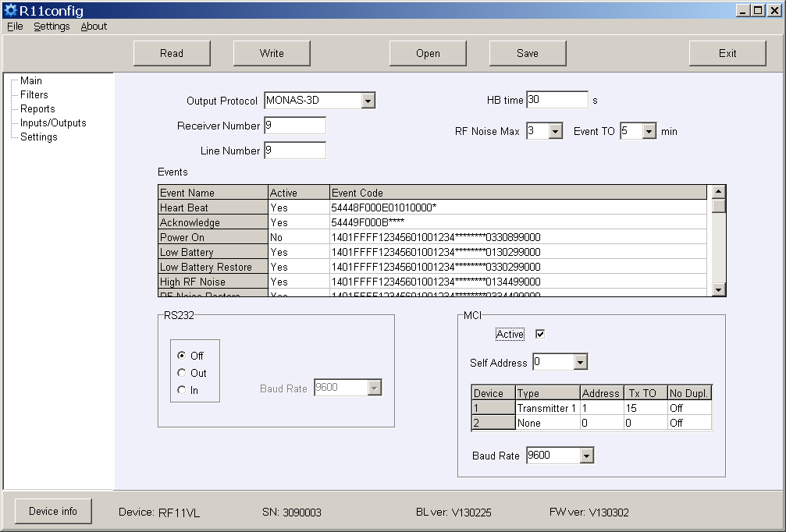Select the RS232 In radio button
This screenshot has height=532, width=786.
(182, 390)
